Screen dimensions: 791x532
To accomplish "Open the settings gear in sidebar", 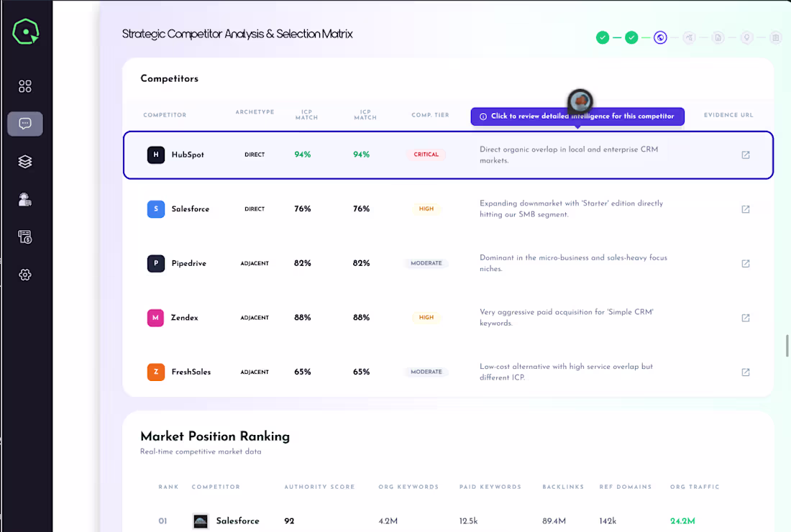I will (x=24, y=275).
